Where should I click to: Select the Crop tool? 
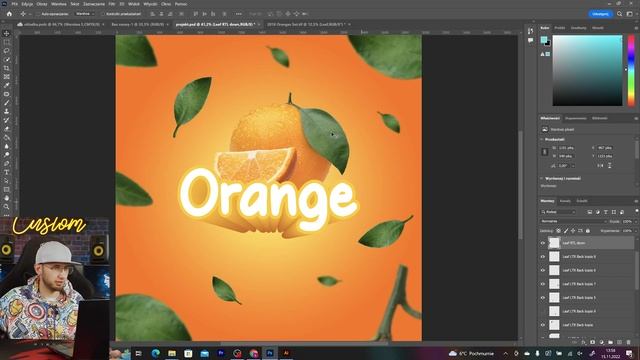[6, 68]
